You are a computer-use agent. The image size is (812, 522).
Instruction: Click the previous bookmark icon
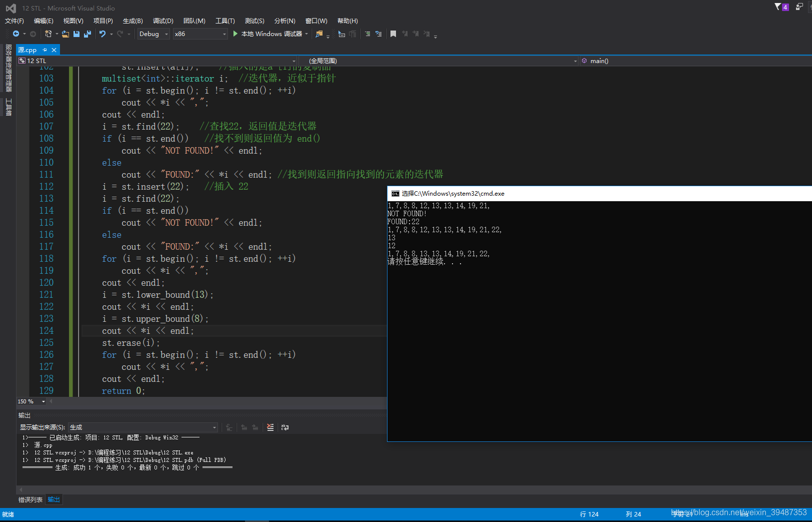(404, 34)
